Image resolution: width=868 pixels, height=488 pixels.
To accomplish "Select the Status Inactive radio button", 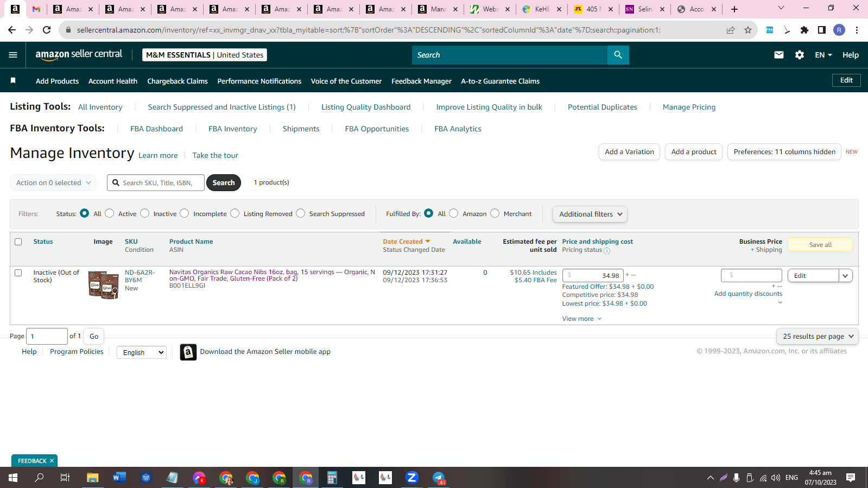I will point(145,213).
